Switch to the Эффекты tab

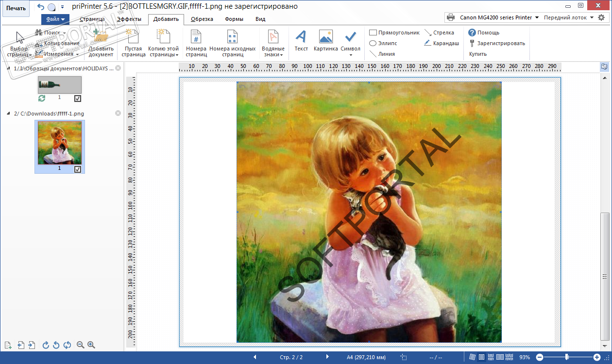[x=129, y=19]
